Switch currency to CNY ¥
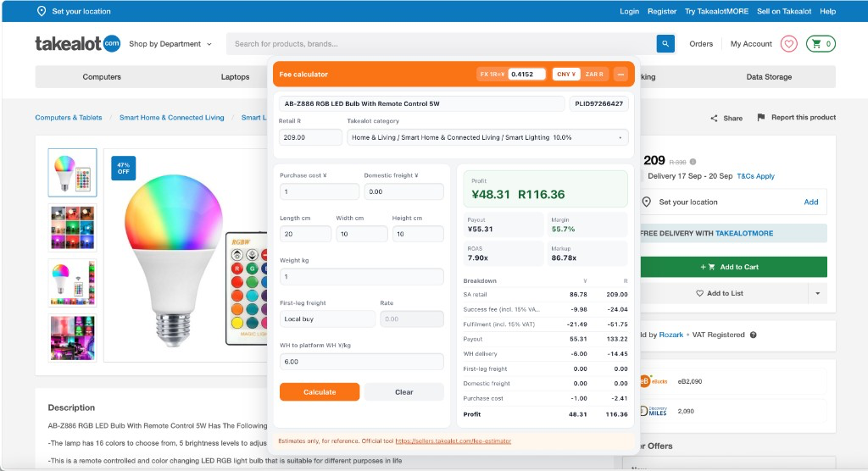This screenshot has width=868, height=471. pyautogui.click(x=566, y=75)
